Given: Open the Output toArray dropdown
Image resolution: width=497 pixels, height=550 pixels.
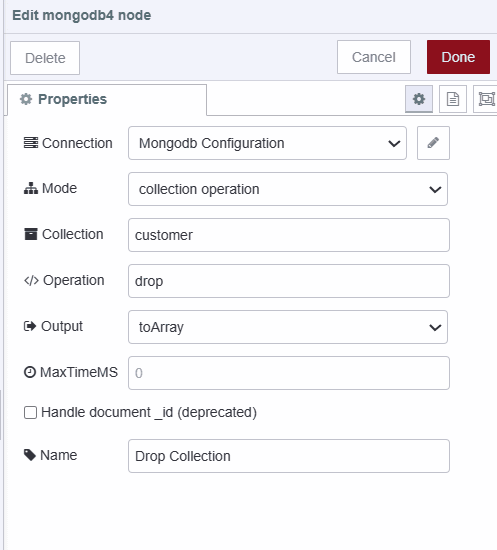Looking at the screenshot, I should pos(288,327).
